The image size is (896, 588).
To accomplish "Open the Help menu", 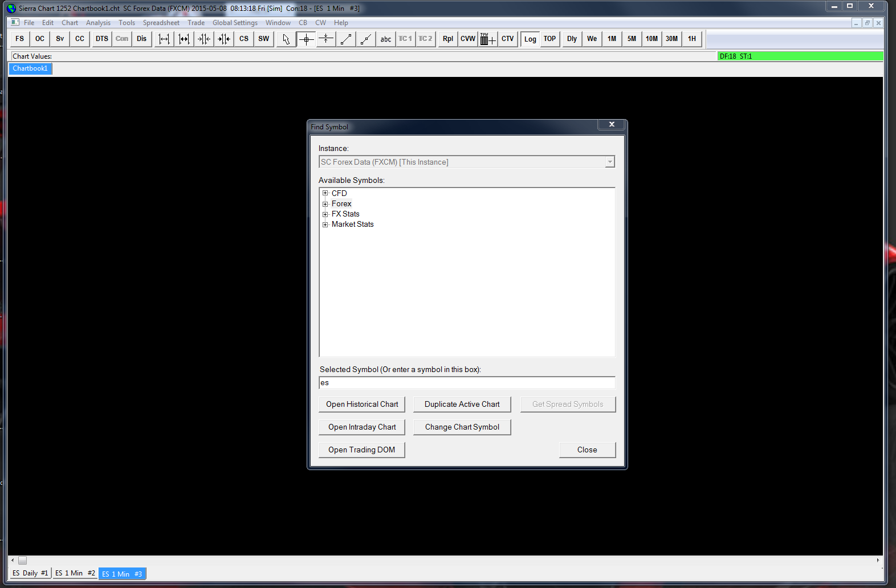I will click(x=341, y=23).
